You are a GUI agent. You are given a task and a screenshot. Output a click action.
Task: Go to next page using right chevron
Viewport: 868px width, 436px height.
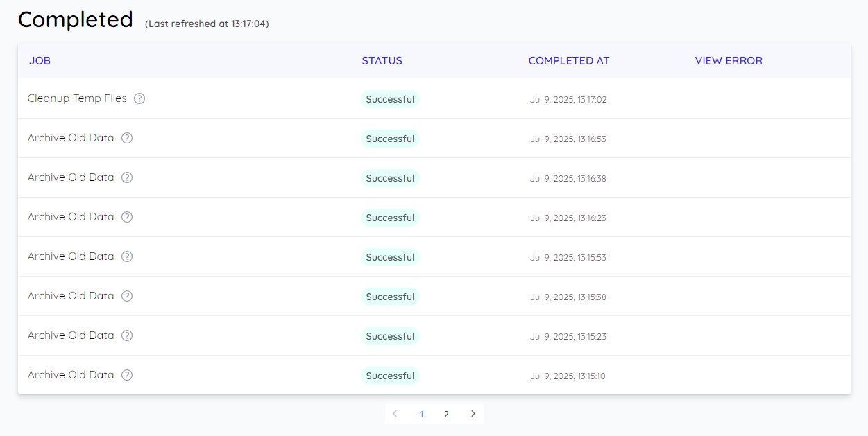point(473,414)
